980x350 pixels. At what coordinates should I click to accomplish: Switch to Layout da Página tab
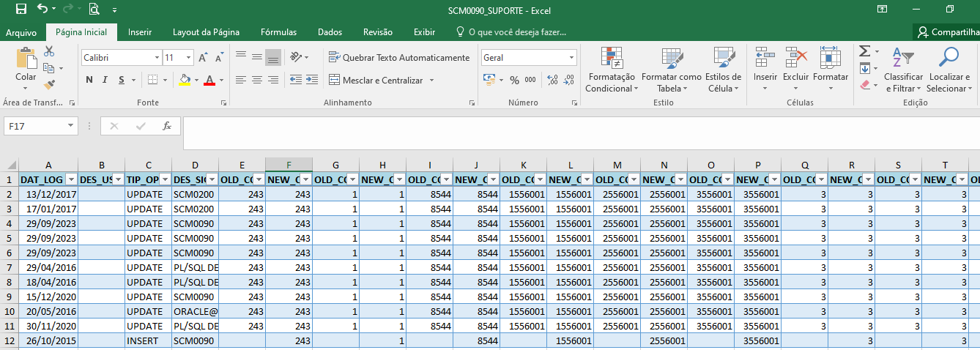click(206, 32)
